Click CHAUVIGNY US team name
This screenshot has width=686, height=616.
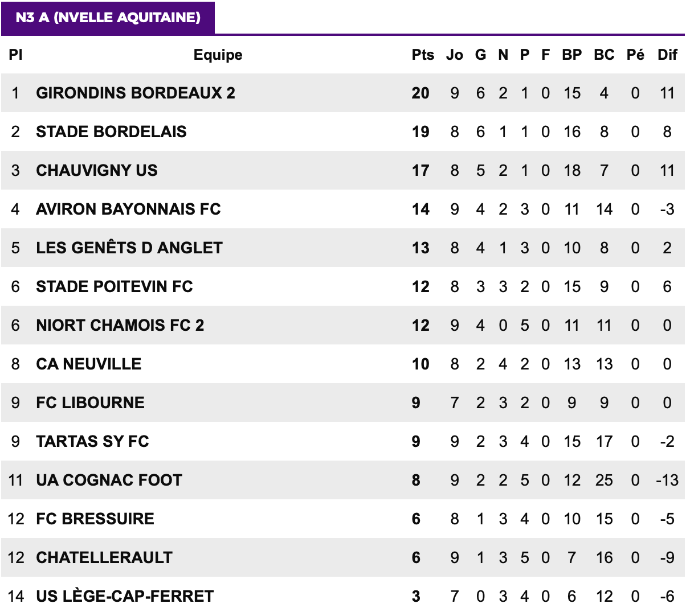click(97, 170)
